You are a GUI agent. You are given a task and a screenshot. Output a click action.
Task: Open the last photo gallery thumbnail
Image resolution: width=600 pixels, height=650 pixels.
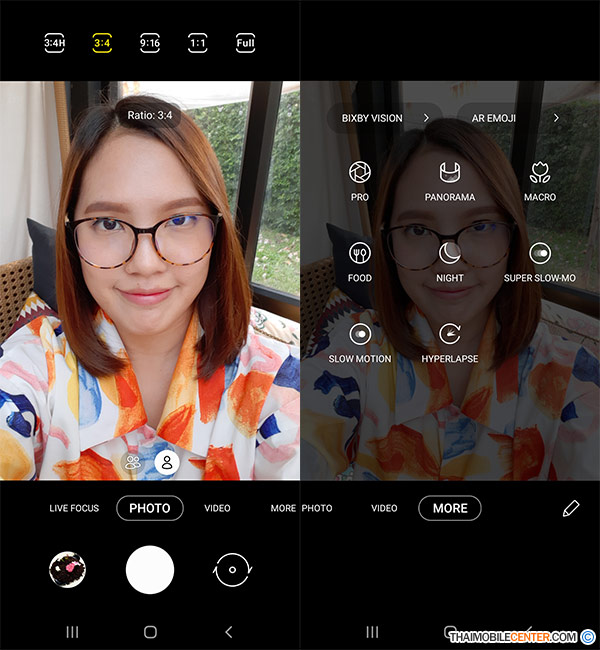[x=68, y=570]
